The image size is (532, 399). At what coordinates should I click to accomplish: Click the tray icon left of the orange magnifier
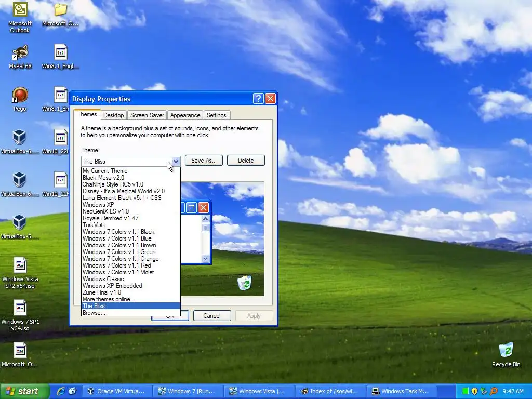pos(484,391)
